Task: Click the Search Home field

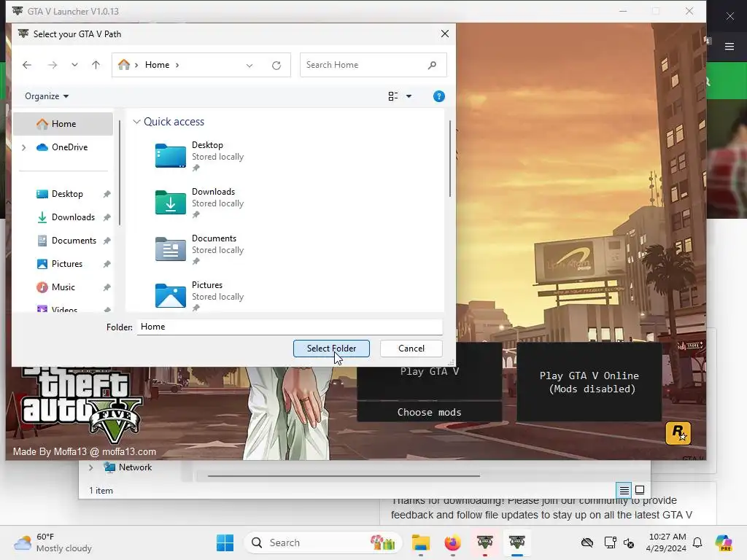Action: (373, 65)
